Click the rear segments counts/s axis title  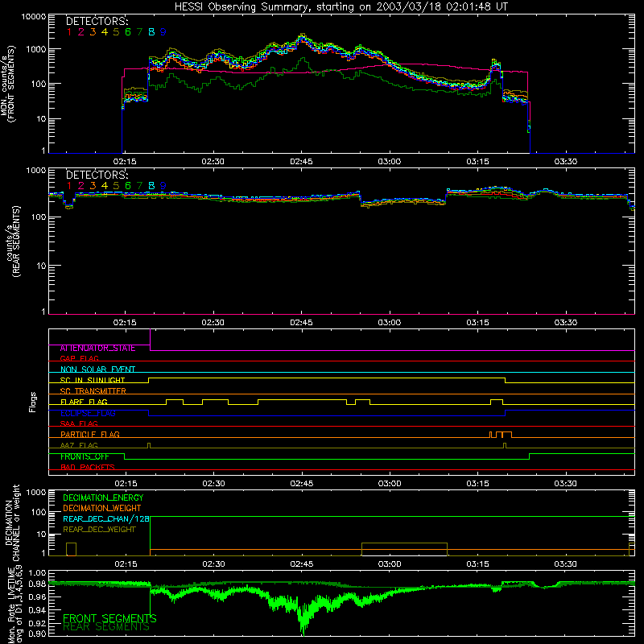(12, 242)
